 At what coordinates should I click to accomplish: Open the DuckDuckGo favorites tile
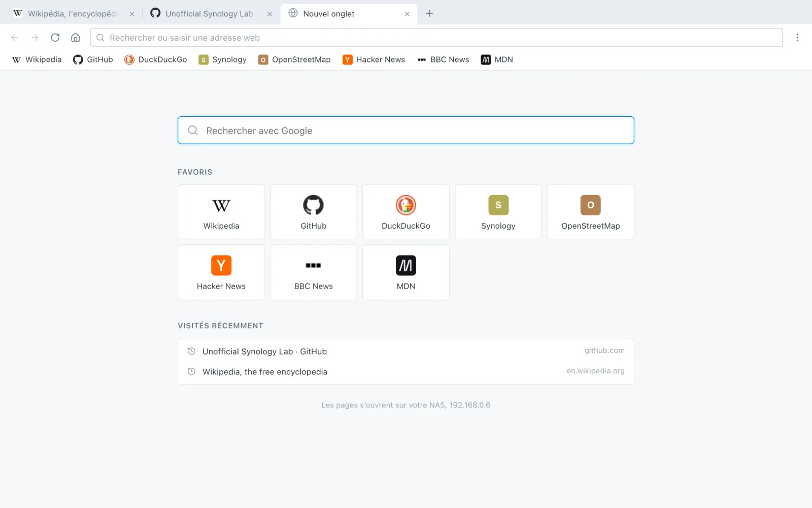pyautogui.click(x=406, y=212)
